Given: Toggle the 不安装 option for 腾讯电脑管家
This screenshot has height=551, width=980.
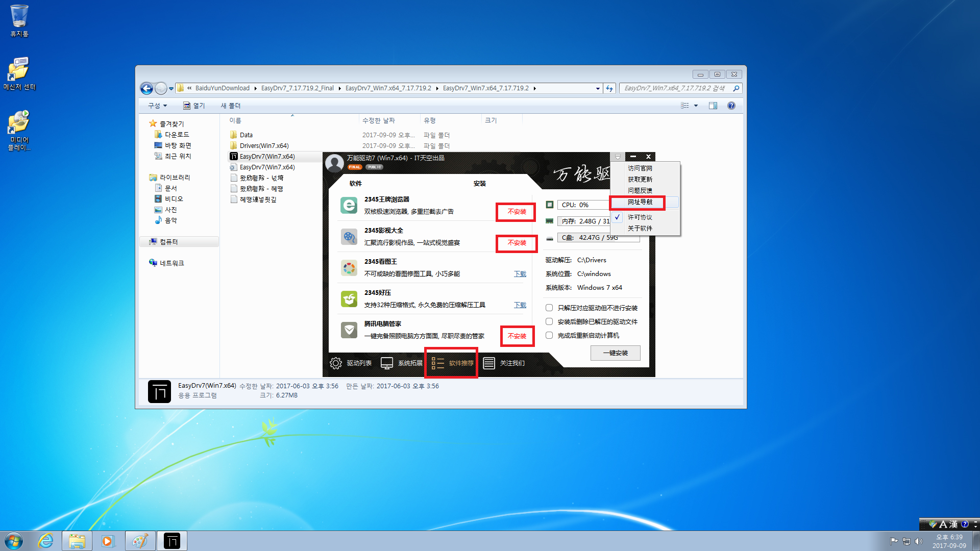Looking at the screenshot, I should (517, 336).
